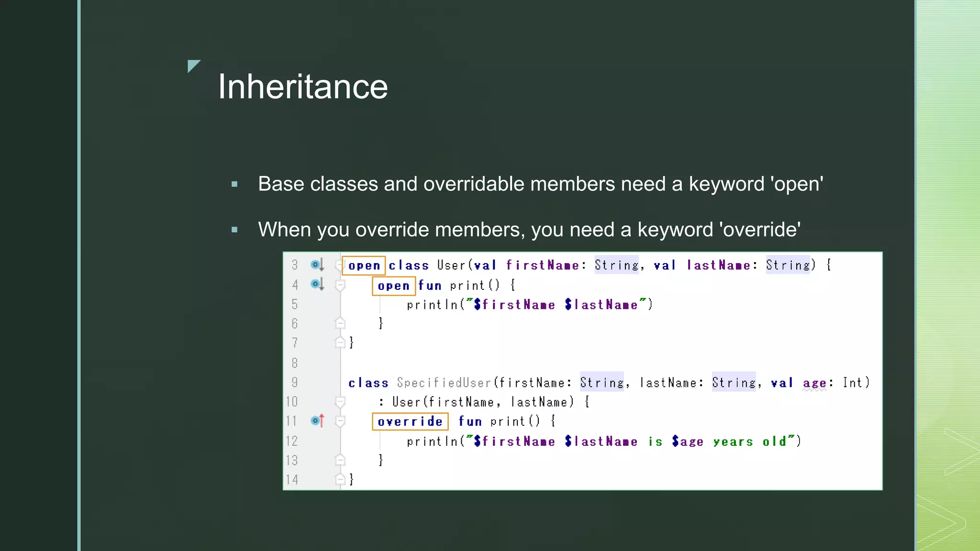Click the SpecifiedUser class name
The width and height of the screenshot is (980, 551).
tap(444, 383)
